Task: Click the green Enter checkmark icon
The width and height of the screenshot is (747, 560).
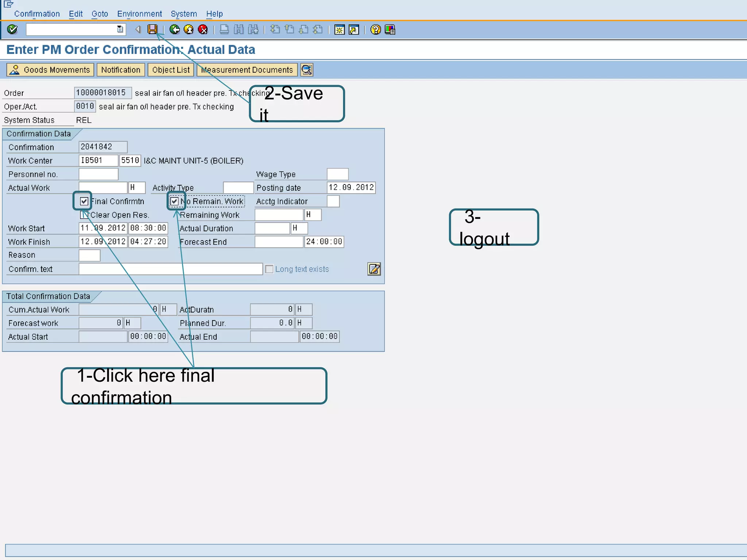Action: click(x=12, y=30)
